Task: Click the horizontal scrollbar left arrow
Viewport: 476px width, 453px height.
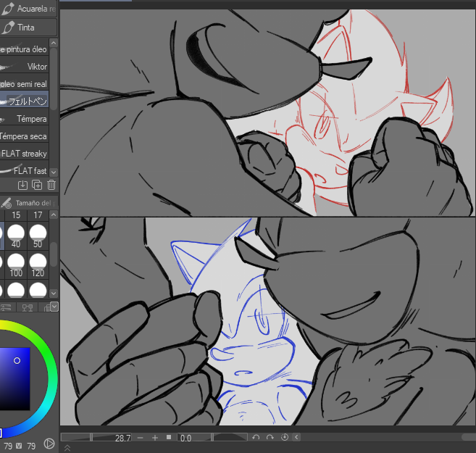Action: 296,437
